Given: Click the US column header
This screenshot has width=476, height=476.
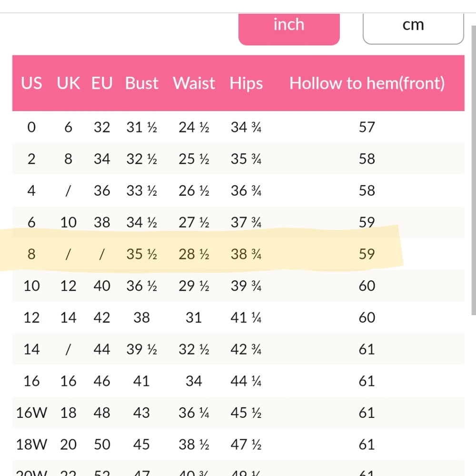Looking at the screenshot, I should tap(31, 84).
